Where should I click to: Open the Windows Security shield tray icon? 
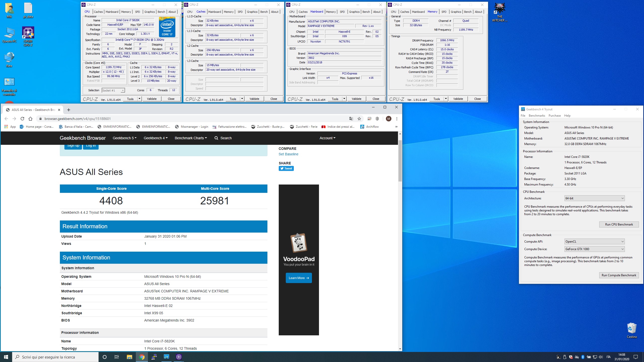pos(571,357)
